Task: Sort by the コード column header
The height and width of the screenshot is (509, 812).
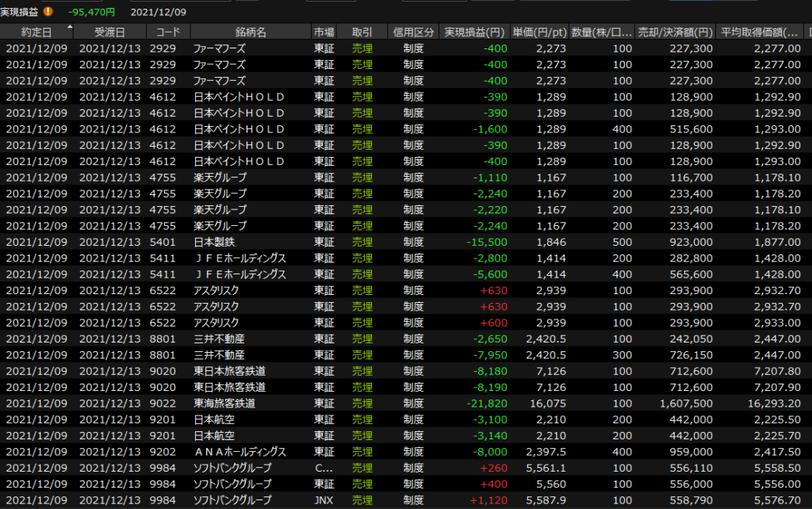Action: coord(168,33)
